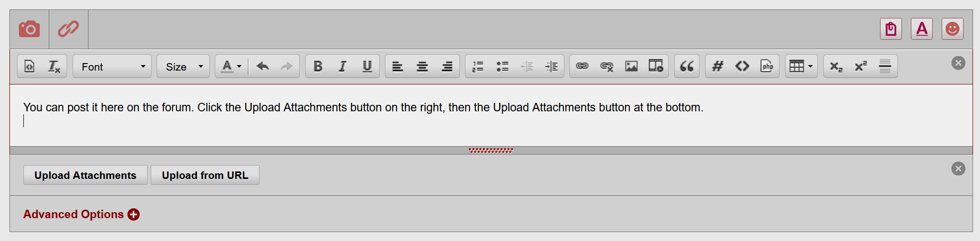Insert PHP code tags
Viewport: 980px width, 241px height.
click(x=767, y=66)
